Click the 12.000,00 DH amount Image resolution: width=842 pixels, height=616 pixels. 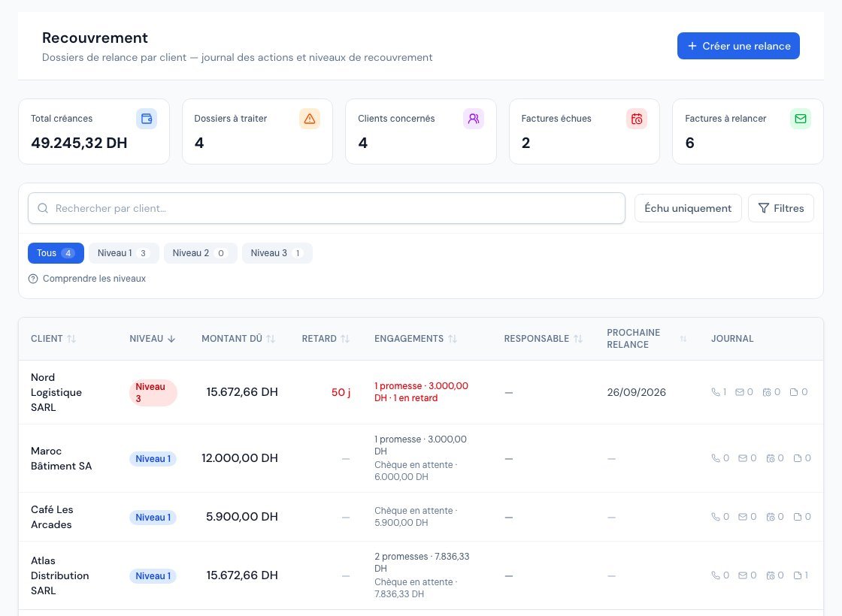coord(240,458)
